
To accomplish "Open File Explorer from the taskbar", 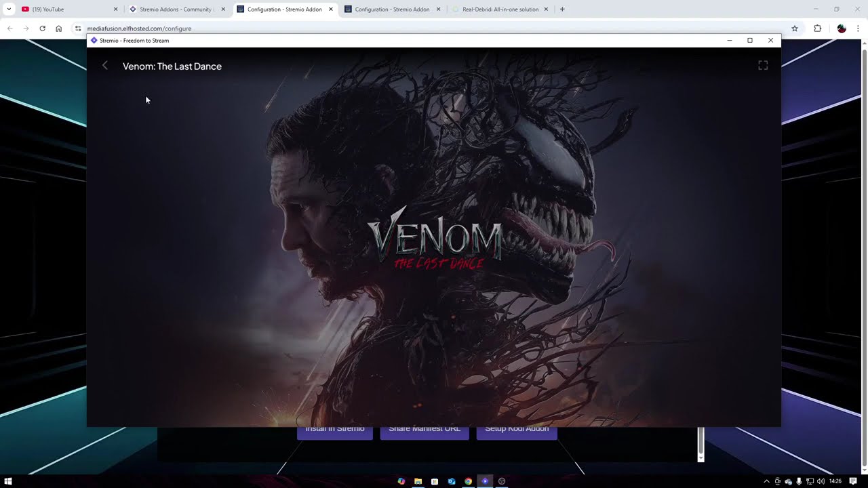I will [x=418, y=481].
